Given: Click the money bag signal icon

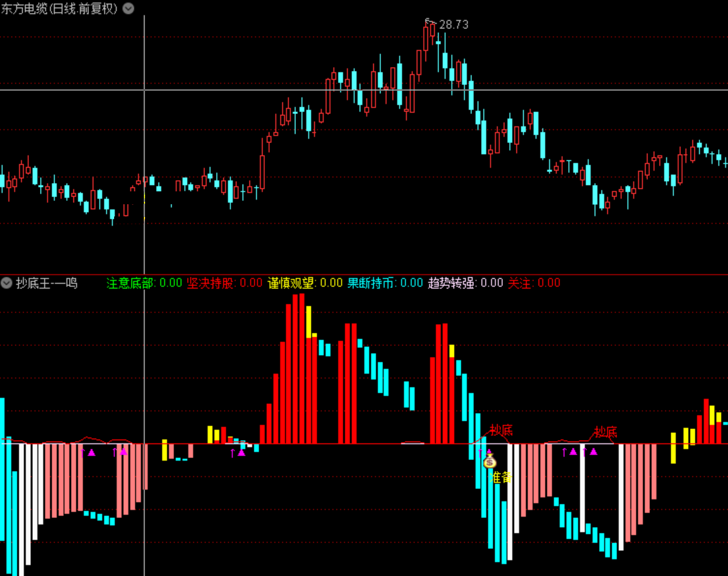Looking at the screenshot, I should pos(489,461).
